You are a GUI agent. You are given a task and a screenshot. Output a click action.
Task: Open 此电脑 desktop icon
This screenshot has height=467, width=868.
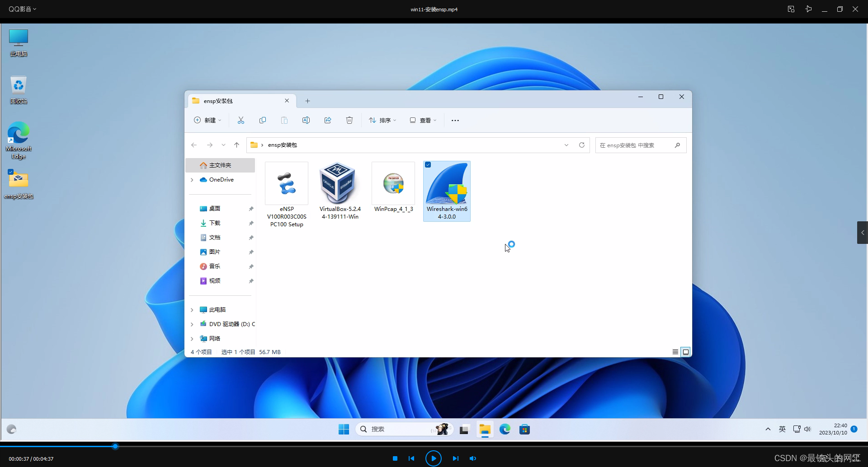(19, 43)
